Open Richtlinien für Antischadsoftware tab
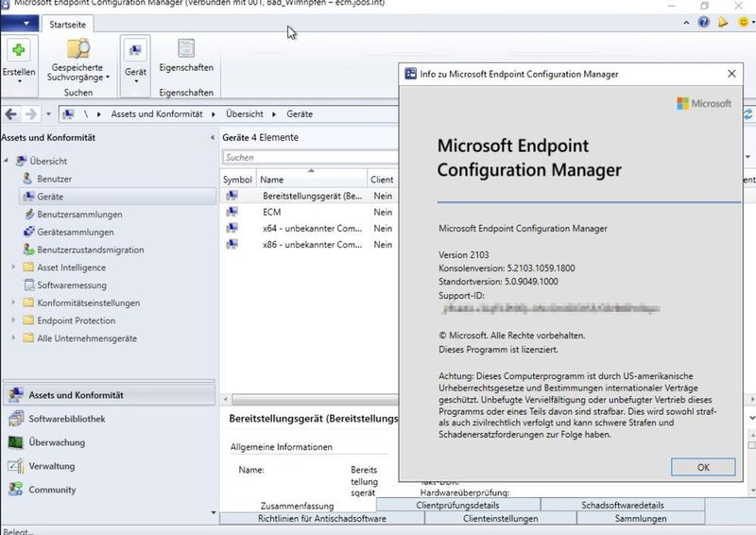 click(x=322, y=519)
